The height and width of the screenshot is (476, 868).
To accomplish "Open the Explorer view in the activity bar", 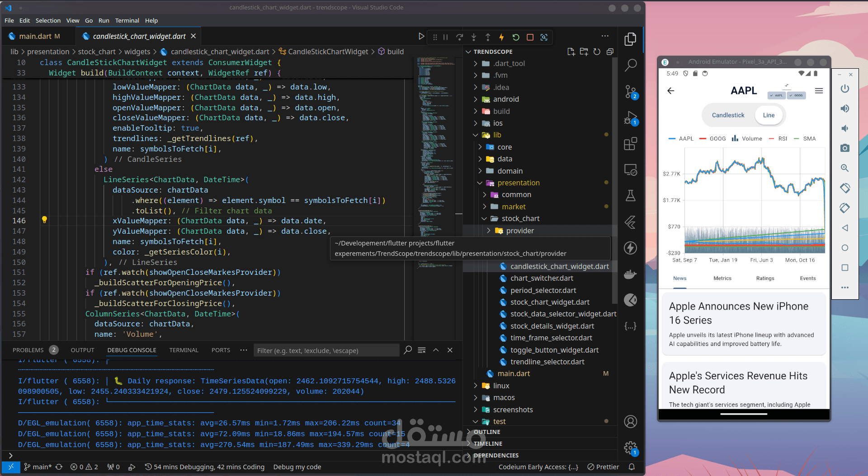I will point(630,39).
